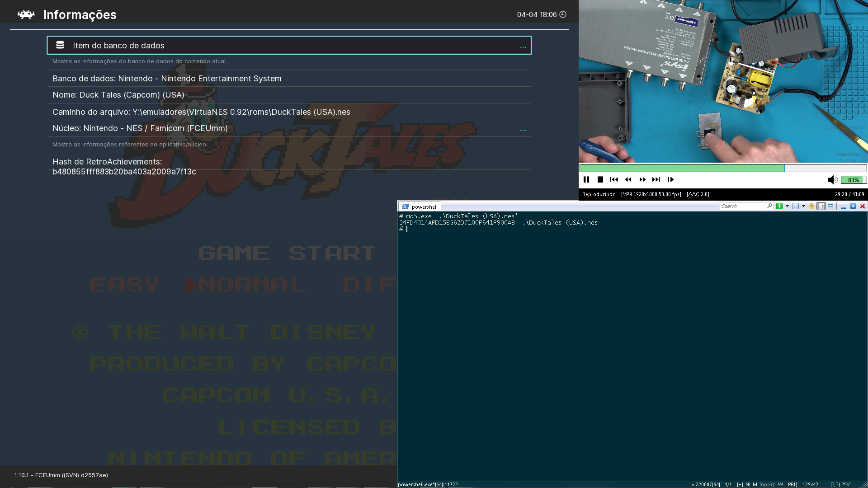Select the powershell tab
The width and height of the screenshot is (868, 488).
(x=420, y=206)
